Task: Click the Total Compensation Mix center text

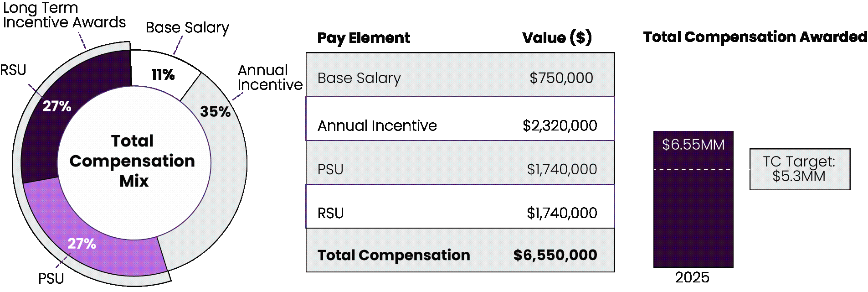Action: point(133,161)
